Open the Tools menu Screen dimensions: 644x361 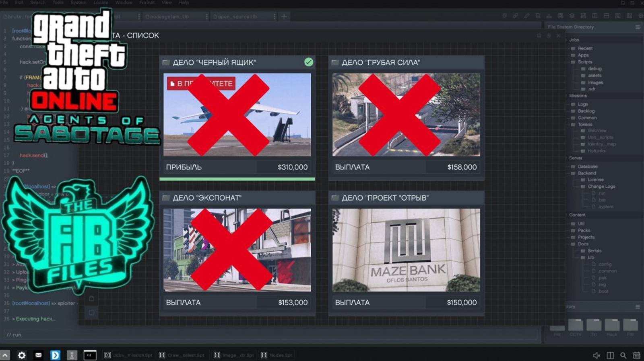coord(58,2)
